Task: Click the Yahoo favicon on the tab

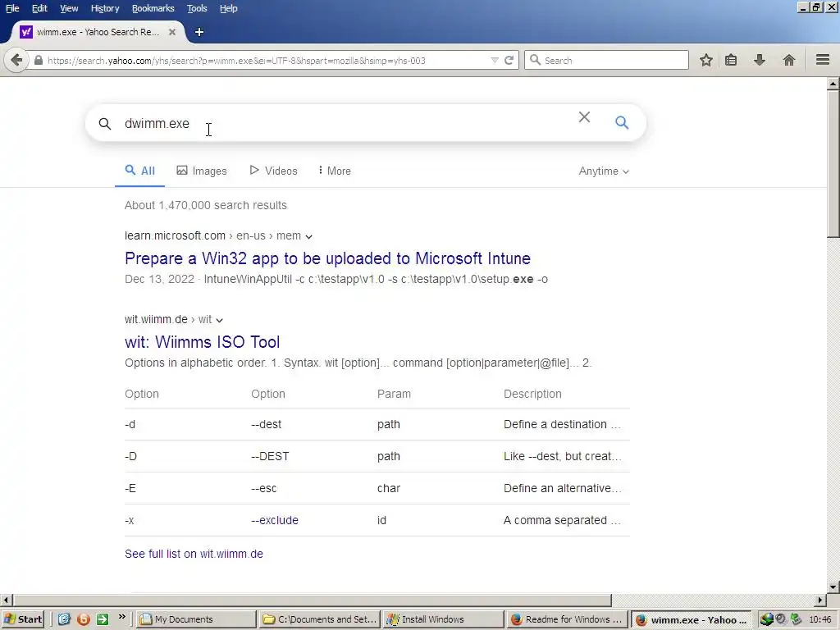Action: [26, 32]
